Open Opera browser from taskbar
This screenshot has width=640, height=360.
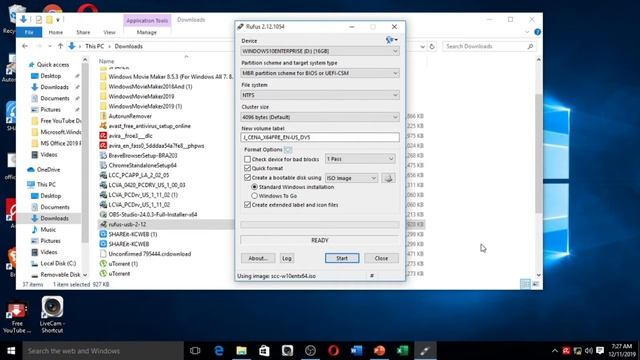(x=333, y=351)
